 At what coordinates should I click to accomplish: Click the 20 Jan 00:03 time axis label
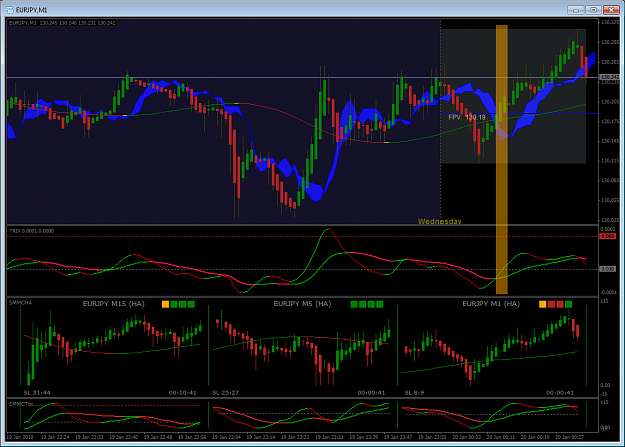[x=466, y=437]
